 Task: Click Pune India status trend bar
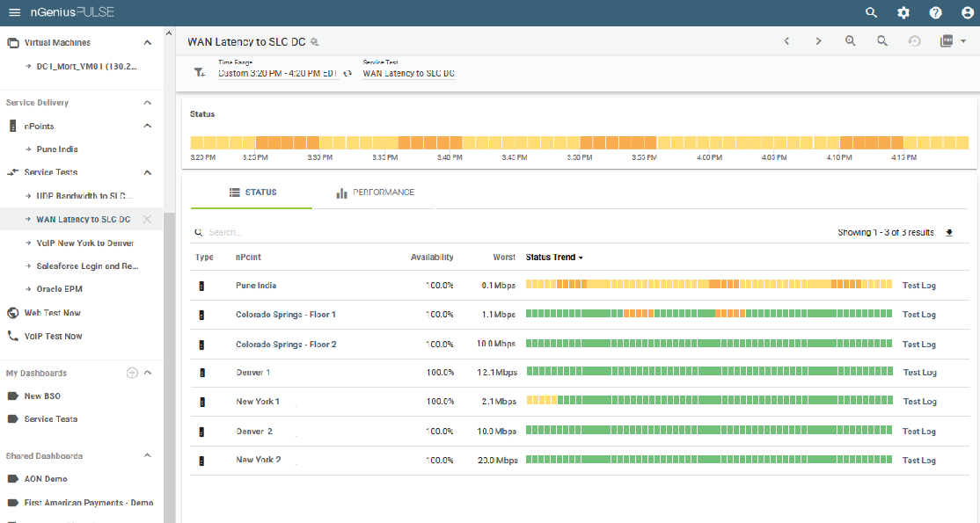(x=709, y=284)
